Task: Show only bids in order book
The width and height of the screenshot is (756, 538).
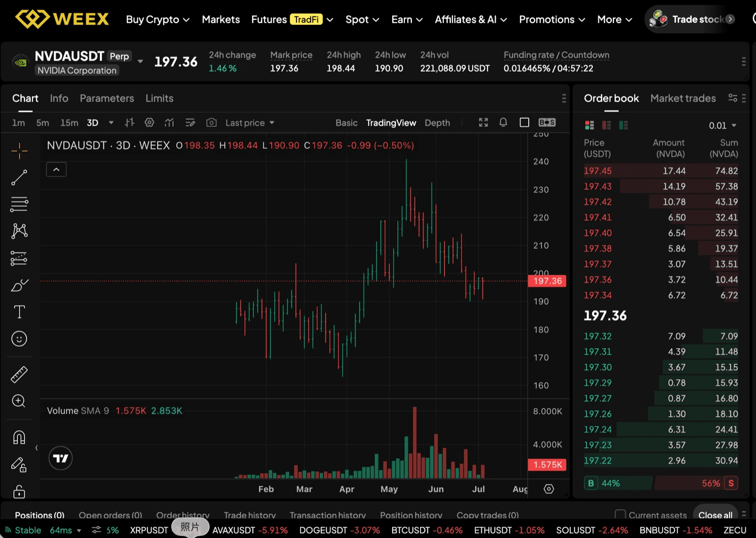Action: (x=624, y=125)
